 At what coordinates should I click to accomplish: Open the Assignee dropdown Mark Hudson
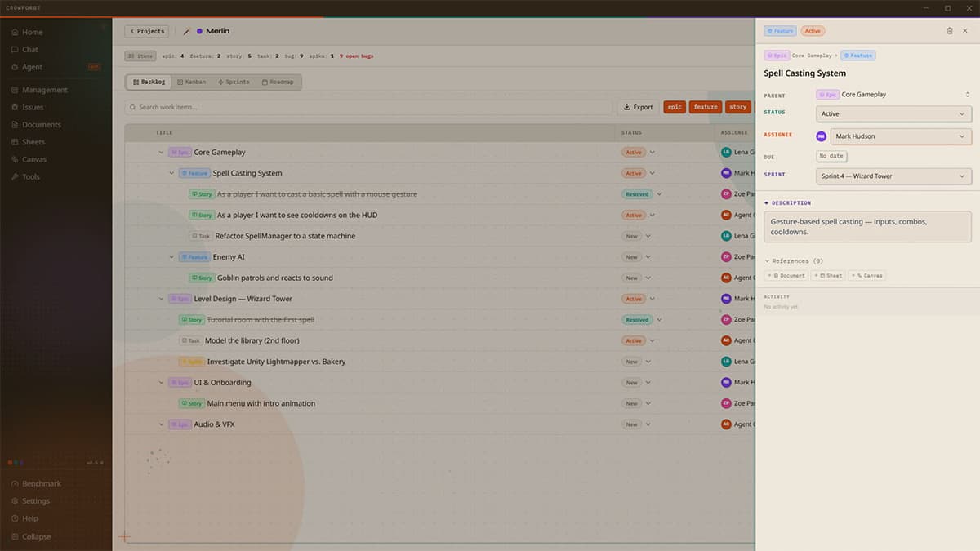pos(901,136)
